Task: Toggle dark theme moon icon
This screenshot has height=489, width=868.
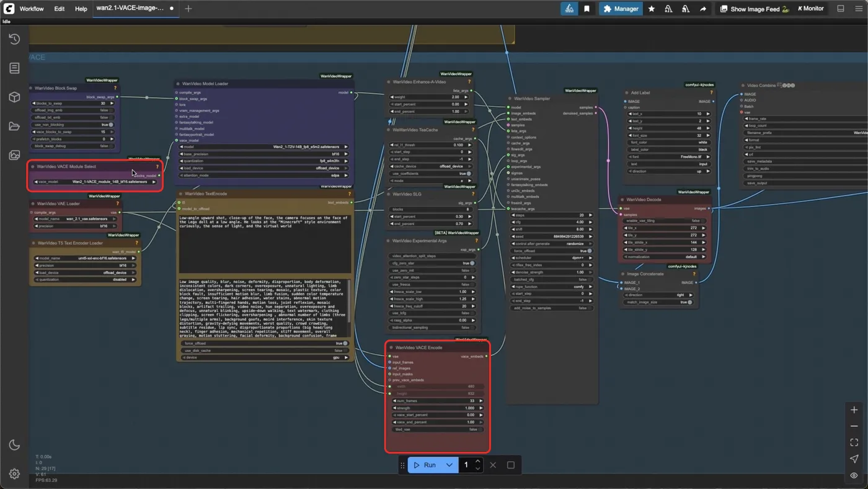Action: (x=14, y=445)
